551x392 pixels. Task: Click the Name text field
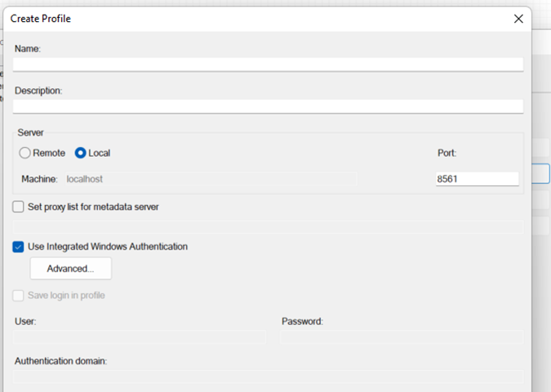point(268,65)
